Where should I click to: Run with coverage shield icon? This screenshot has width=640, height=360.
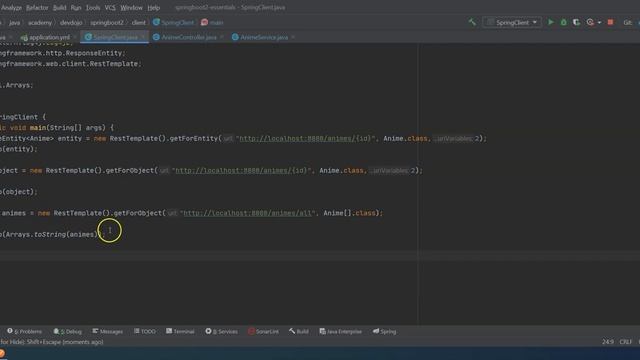(576, 22)
